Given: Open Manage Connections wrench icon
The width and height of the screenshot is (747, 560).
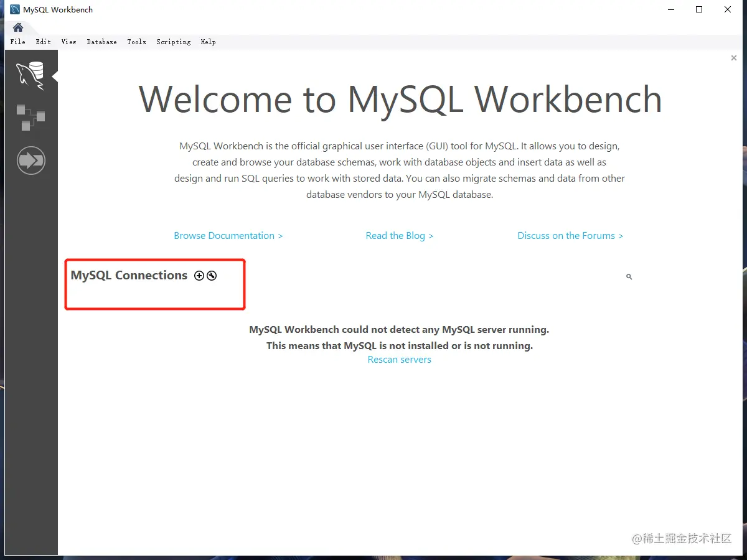Looking at the screenshot, I should [212, 276].
